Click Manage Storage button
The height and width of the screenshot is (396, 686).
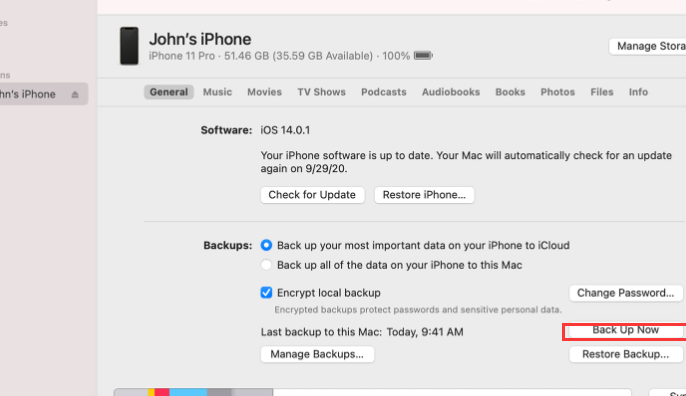coord(648,46)
